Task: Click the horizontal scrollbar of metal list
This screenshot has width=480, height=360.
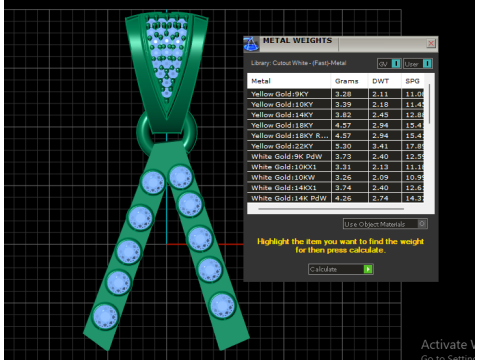Action: click(x=331, y=209)
